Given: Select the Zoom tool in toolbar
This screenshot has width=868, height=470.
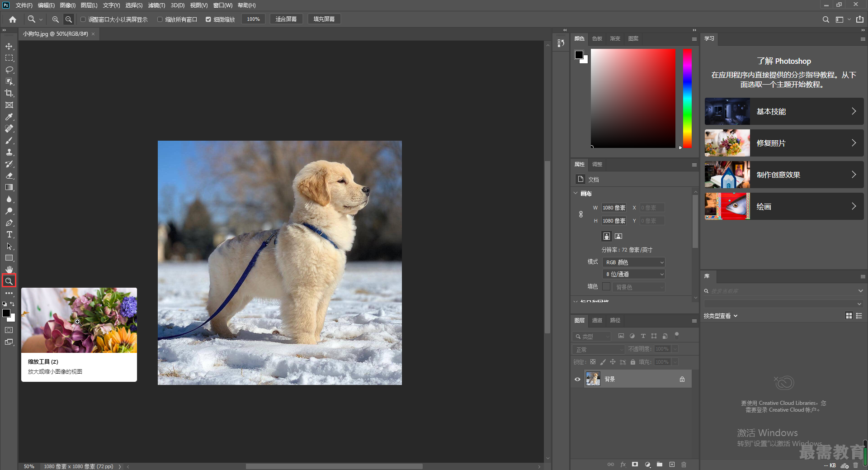Looking at the screenshot, I should [x=9, y=281].
